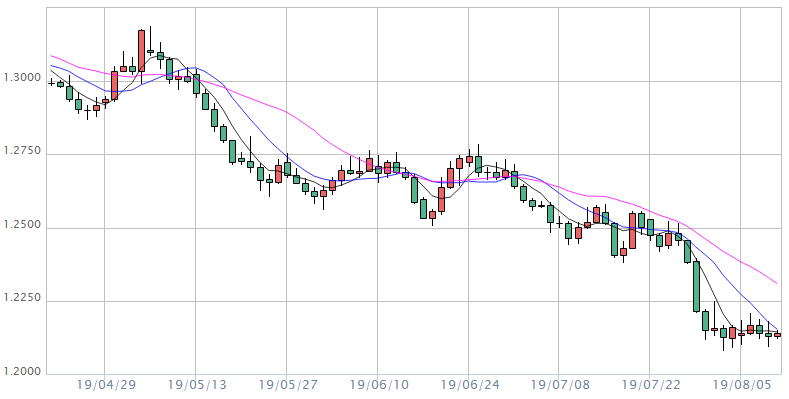Click the long green candle in the late-July drop
Image resolution: width=789 pixels, height=399 pixels.
click(696, 286)
